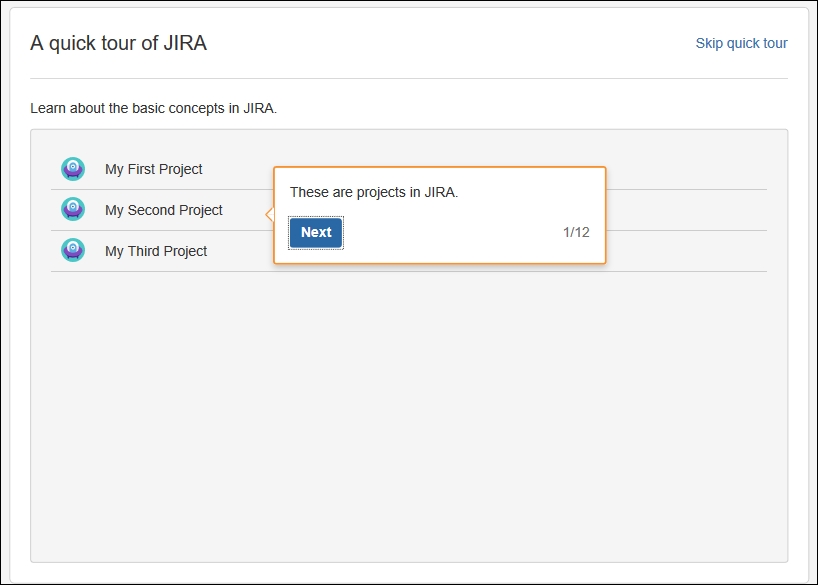Click the divider line beneath the heading
This screenshot has height=585, width=818.
click(409, 79)
